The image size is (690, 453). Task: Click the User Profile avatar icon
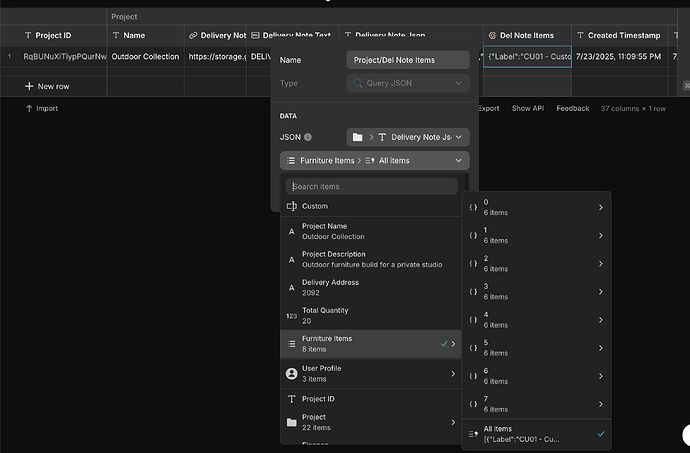[x=291, y=374]
